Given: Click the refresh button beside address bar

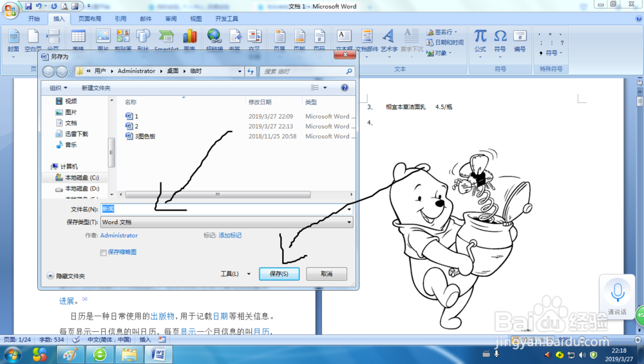Looking at the screenshot, I should 251,71.
